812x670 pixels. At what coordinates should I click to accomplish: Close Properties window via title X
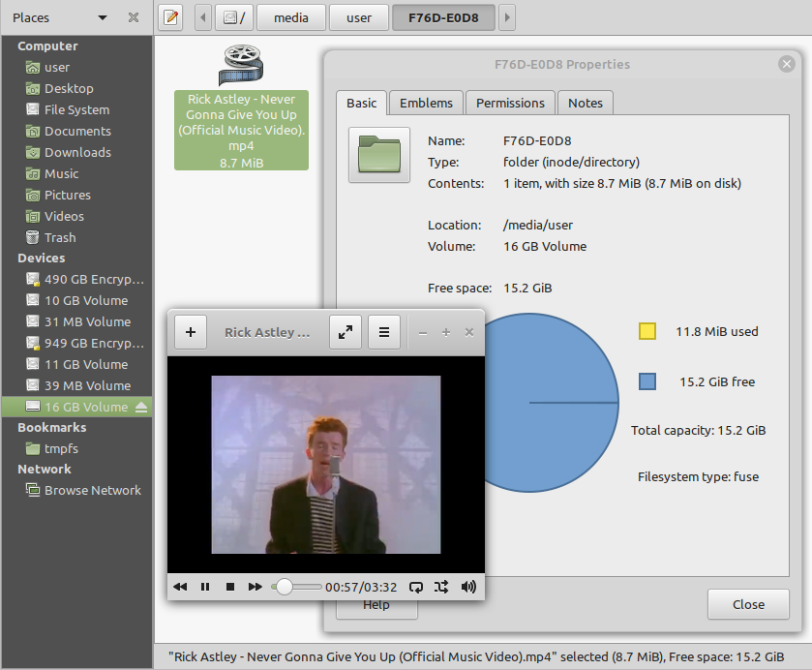[x=787, y=64]
